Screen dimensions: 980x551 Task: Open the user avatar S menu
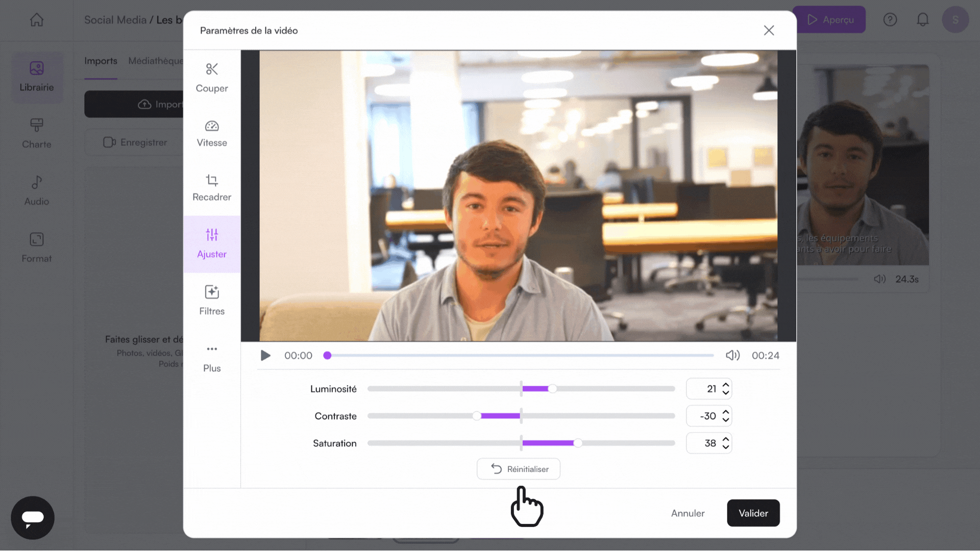[955, 20]
